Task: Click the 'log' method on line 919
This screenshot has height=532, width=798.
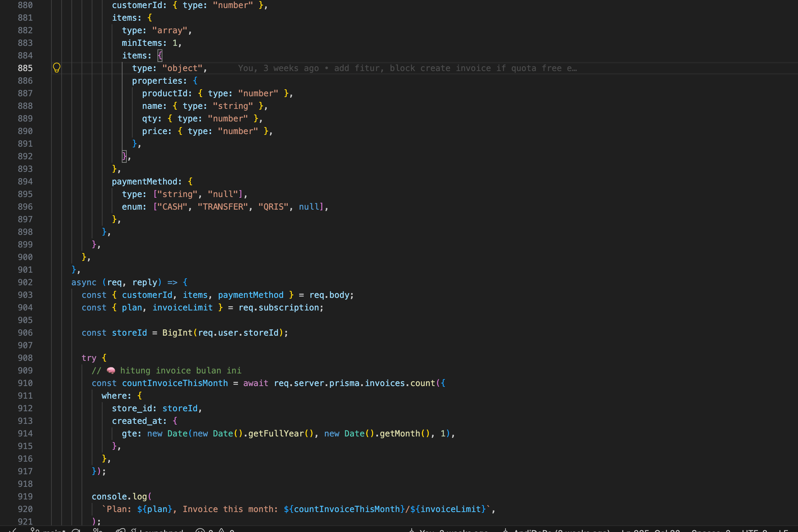Action: point(140,497)
